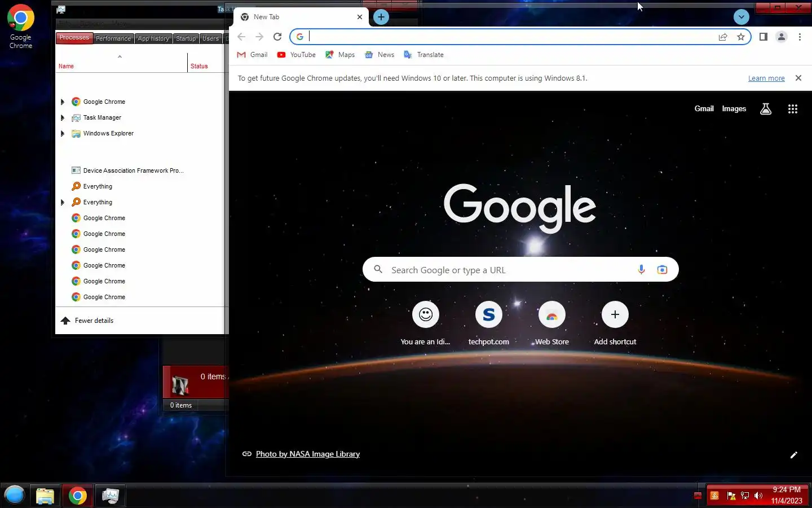Open Web Store shortcut
The image size is (812, 508).
click(552, 323)
